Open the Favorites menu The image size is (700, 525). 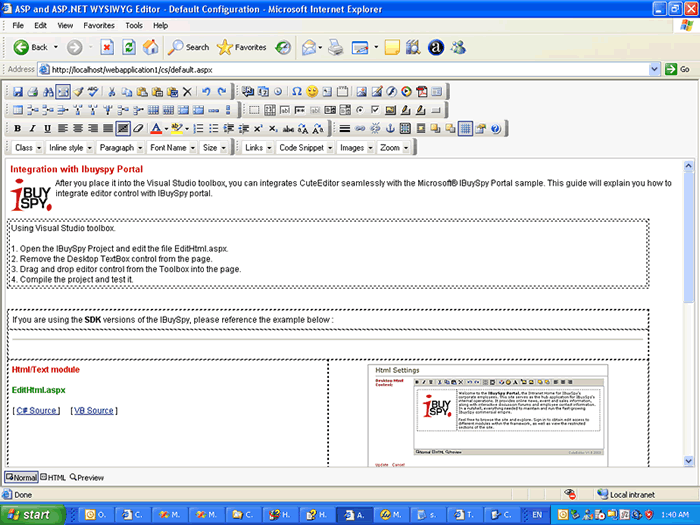pyautogui.click(x=99, y=25)
